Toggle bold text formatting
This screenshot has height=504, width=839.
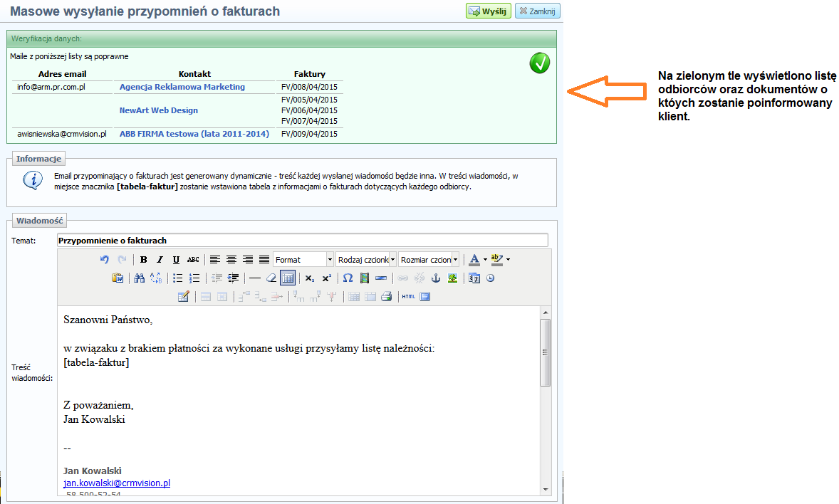(x=144, y=260)
